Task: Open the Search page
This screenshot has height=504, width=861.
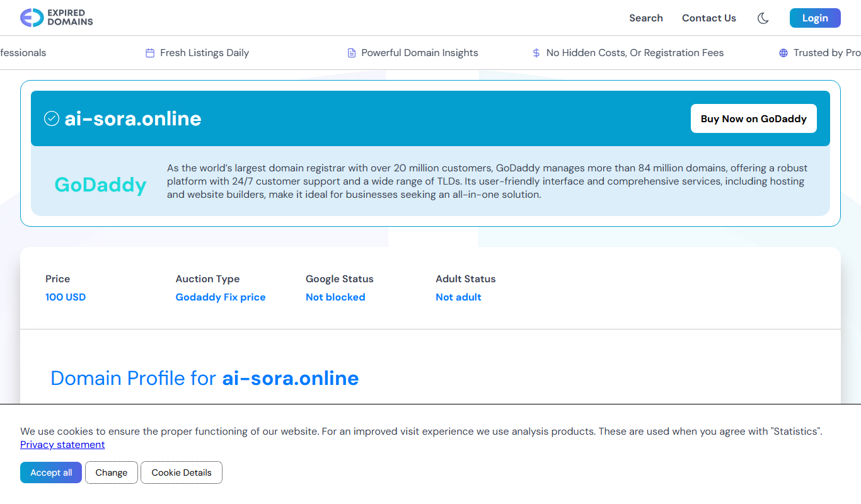Action: click(x=646, y=18)
